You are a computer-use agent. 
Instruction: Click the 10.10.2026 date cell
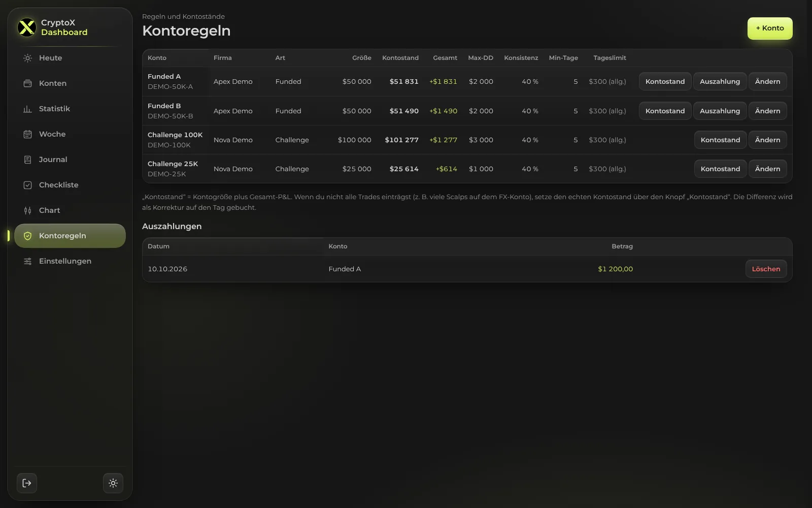[x=167, y=269]
